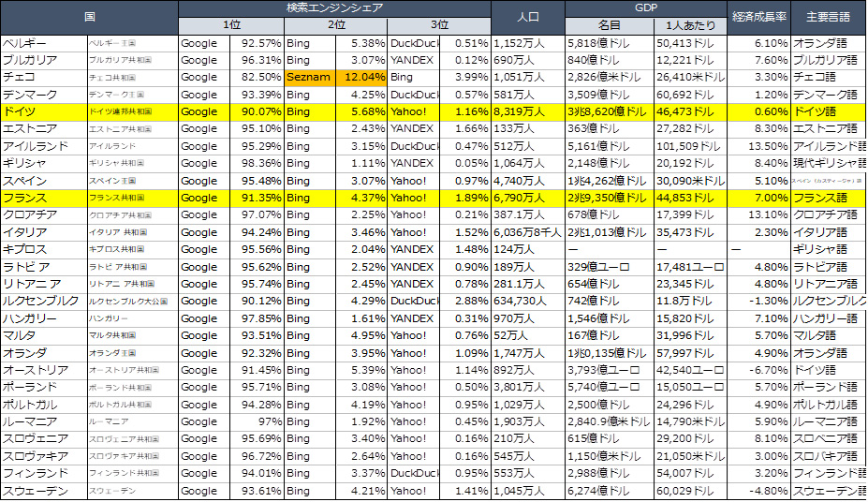Select the スロヴァキア country cell
868x502 pixels.
pyautogui.click(x=44, y=456)
